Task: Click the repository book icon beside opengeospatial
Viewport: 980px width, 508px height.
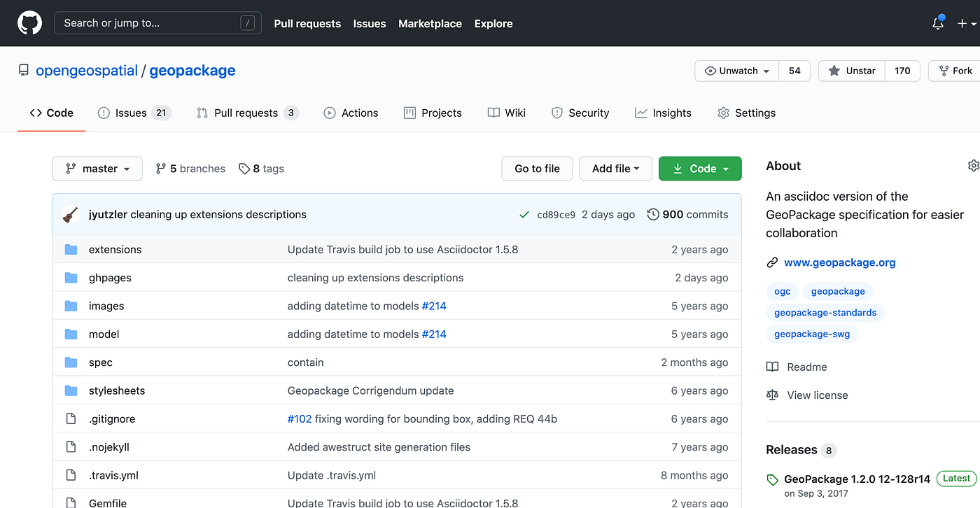Action: point(24,71)
